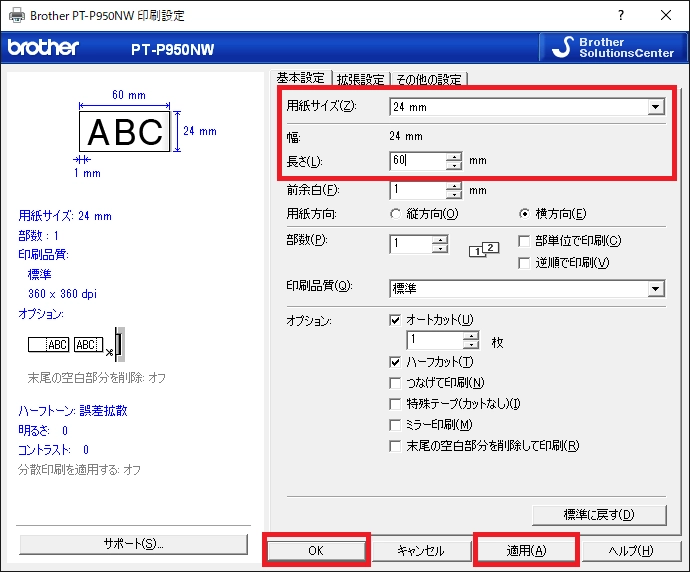This screenshot has width=690, height=572.
Task: Click the printer icon in the title bar
Action: click(17, 15)
